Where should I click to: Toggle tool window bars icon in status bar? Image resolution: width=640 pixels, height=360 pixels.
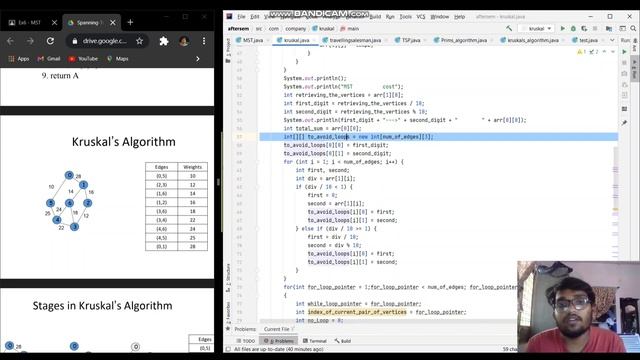228,349
